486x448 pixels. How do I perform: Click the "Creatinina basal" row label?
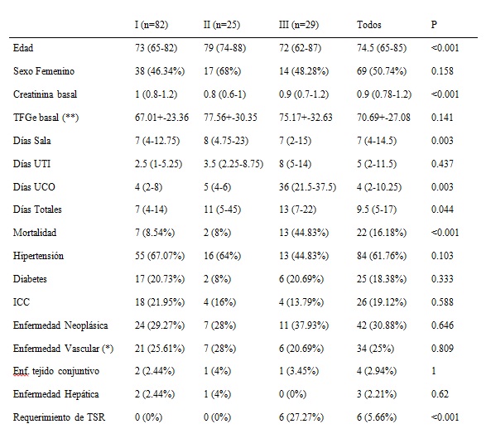pyautogui.click(x=45, y=94)
